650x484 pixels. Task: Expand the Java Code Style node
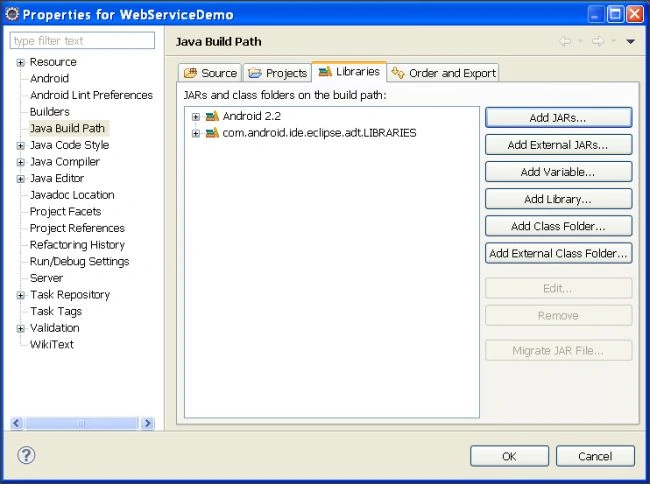coord(20,145)
